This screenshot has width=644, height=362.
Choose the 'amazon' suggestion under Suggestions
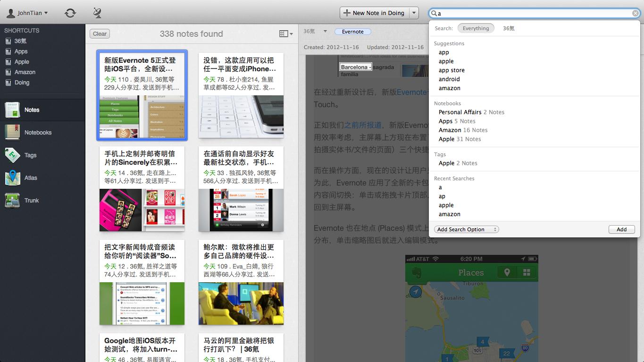click(x=449, y=88)
